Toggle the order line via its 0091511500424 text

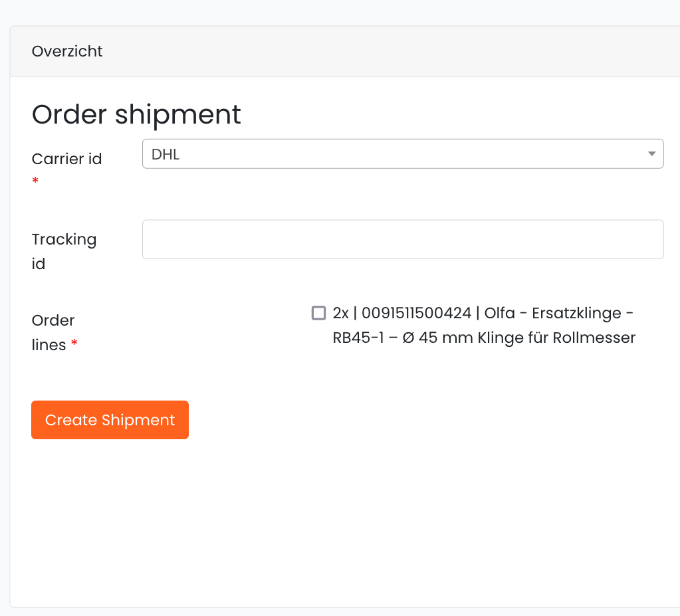[x=416, y=313]
